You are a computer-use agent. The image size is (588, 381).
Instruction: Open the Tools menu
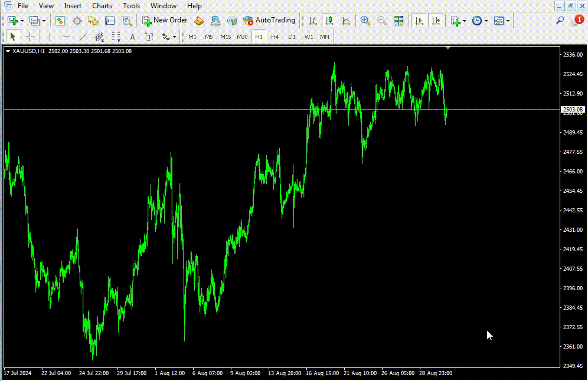click(x=131, y=6)
